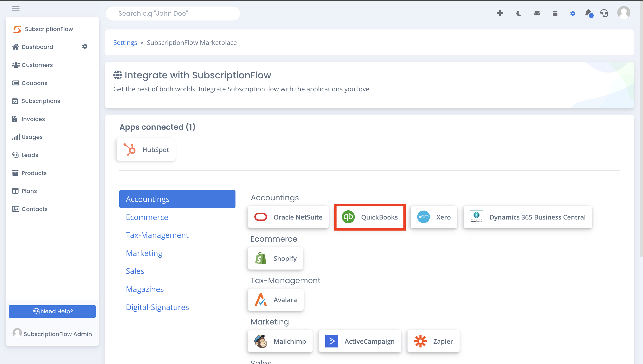
Task: Open Customers in sidebar
Action: pos(33,65)
